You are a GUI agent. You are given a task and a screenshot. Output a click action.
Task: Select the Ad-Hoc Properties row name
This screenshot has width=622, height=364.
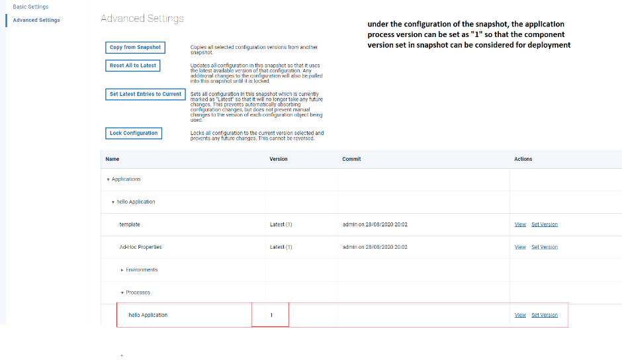(x=140, y=247)
